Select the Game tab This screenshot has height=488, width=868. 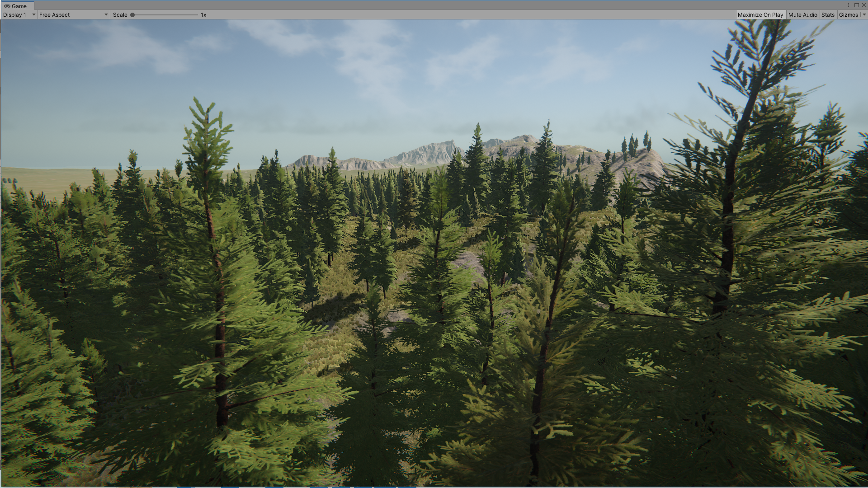point(17,6)
